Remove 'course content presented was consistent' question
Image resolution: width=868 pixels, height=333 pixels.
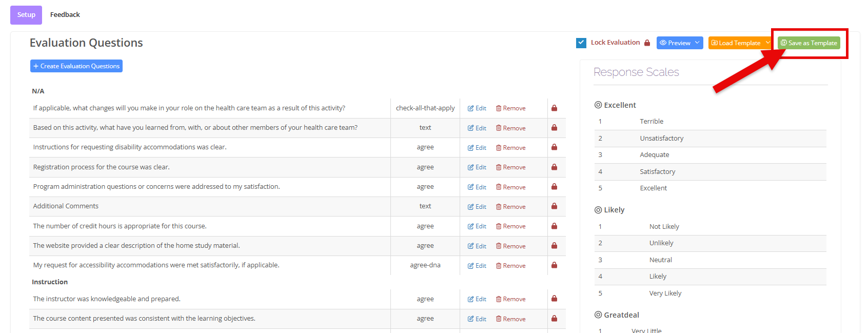click(x=511, y=319)
